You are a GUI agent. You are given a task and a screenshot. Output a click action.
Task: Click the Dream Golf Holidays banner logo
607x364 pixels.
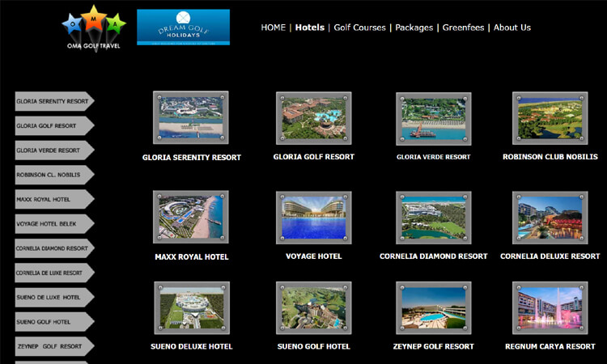click(x=183, y=27)
